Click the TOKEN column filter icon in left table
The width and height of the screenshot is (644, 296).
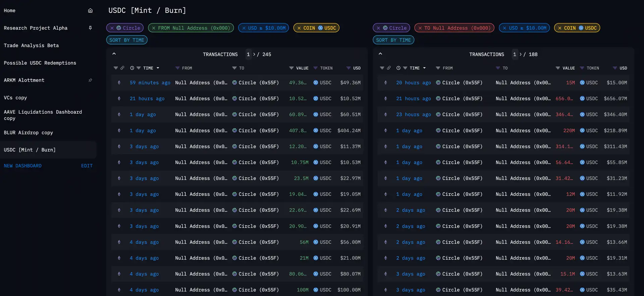(x=315, y=68)
